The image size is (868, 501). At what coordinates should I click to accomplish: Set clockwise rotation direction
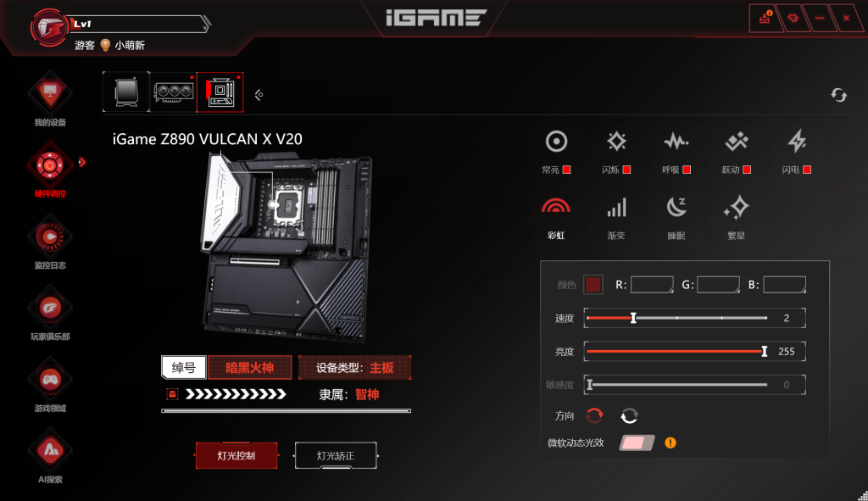click(594, 415)
